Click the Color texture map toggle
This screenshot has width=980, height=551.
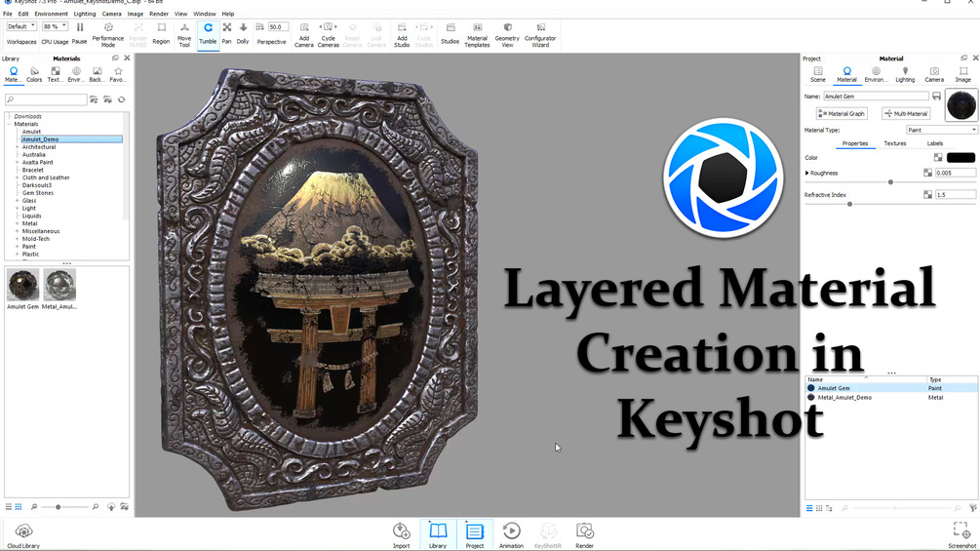click(x=938, y=157)
